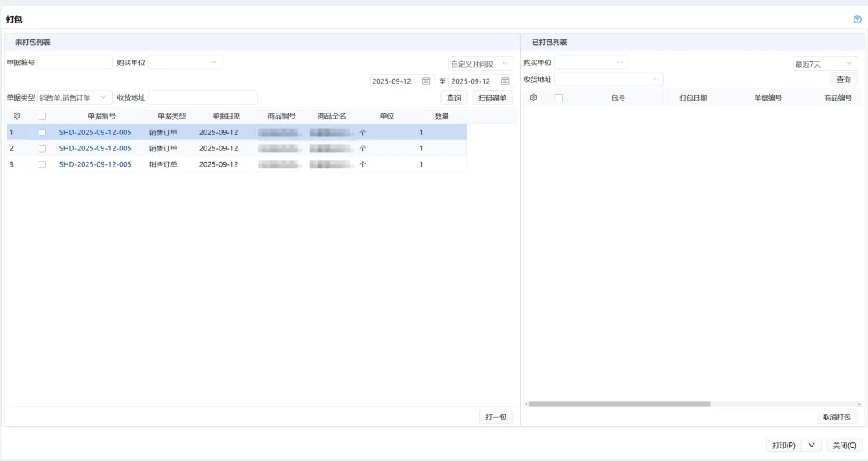Click ellipsis in packed list 收货地址 field
Image resolution: width=868 pixels, height=461 pixels.
(x=655, y=79)
